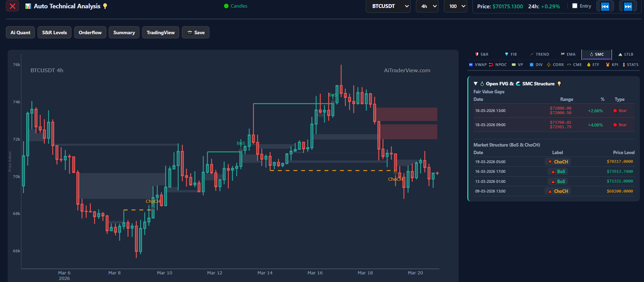This screenshot has width=644, height=282.
Task: Switch to the TREND tab
Action: [x=539, y=54]
